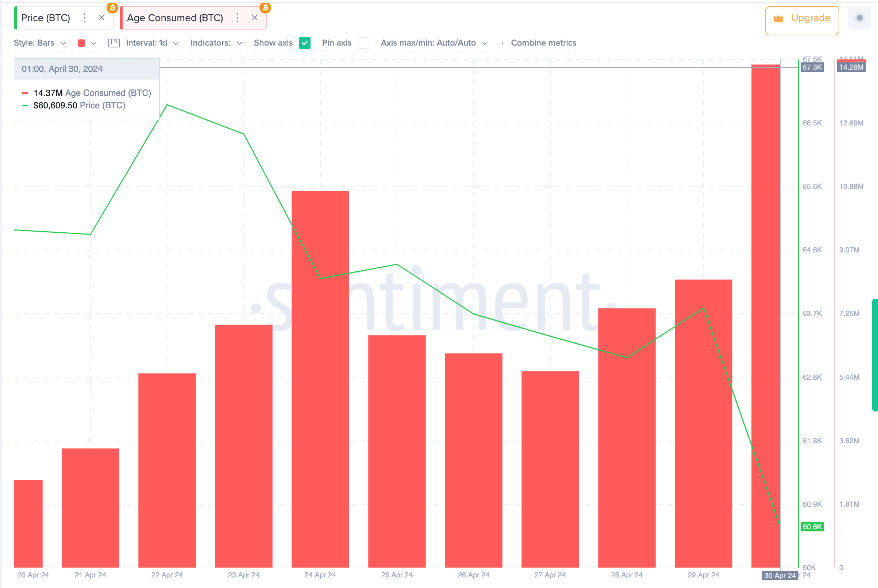Click bitcoin badge on Price tab
Screen dimensions: 878x588
coord(112,8)
